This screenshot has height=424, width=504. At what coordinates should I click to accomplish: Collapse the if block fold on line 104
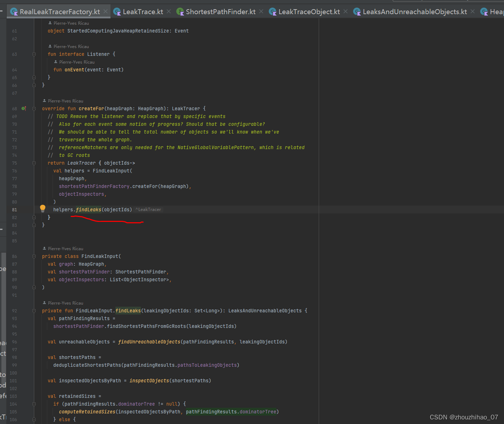34,404
